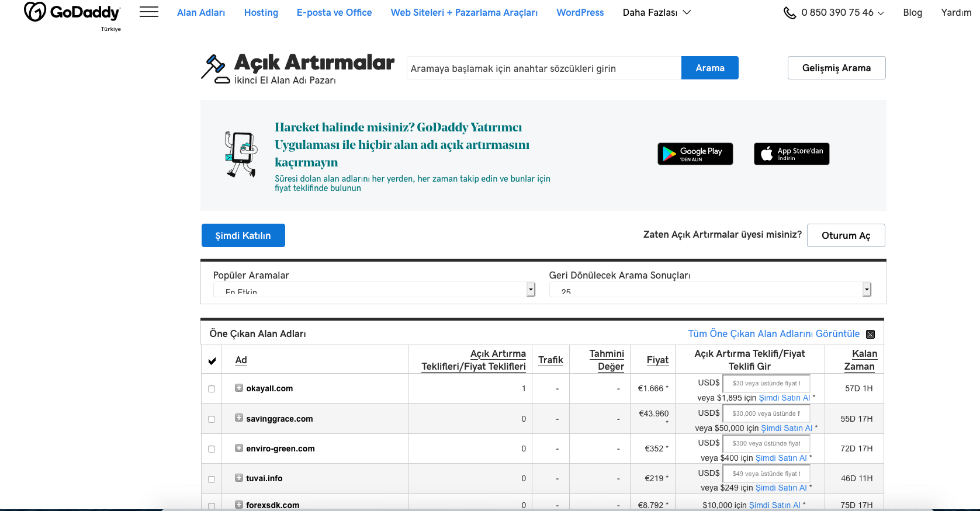
Task: Open forexsdk.com domain listing
Action: pos(273,505)
